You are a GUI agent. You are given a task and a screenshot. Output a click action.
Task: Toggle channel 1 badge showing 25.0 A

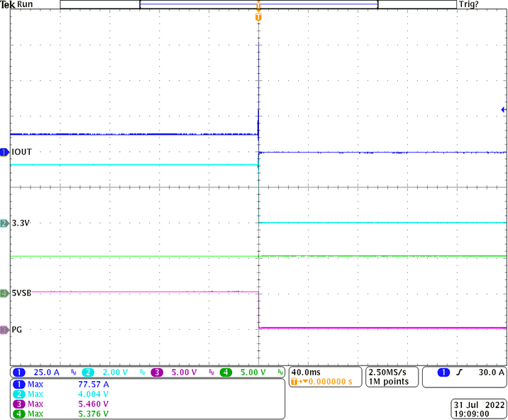click(x=19, y=372)
